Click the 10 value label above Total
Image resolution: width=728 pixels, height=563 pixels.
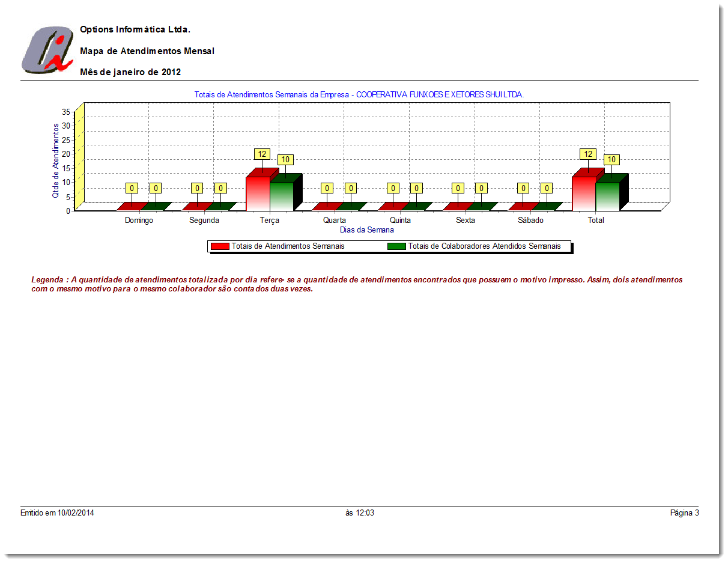point(611,160)
